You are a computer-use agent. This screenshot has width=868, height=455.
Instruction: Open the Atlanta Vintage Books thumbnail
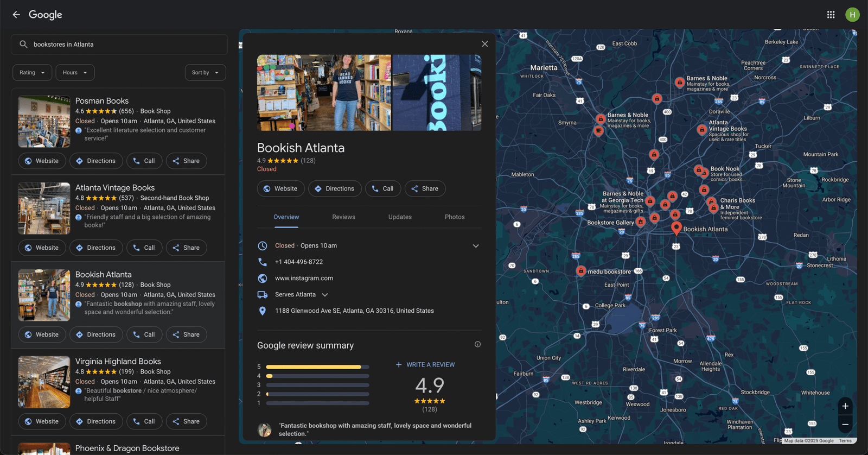click(44, 208)
